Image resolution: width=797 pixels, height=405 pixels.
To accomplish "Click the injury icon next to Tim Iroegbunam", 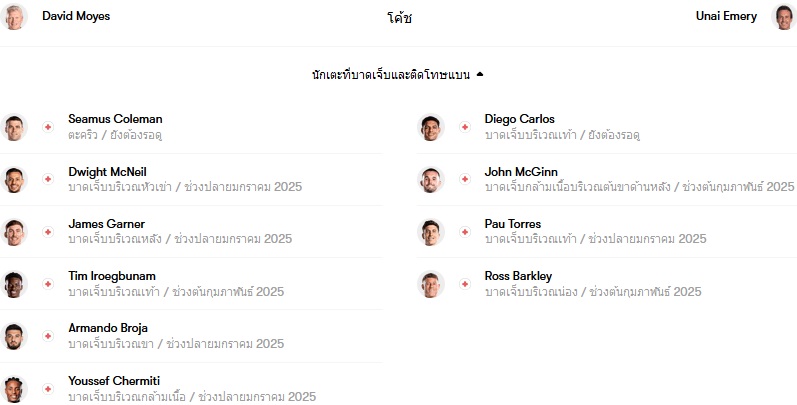I will (48, 284).
